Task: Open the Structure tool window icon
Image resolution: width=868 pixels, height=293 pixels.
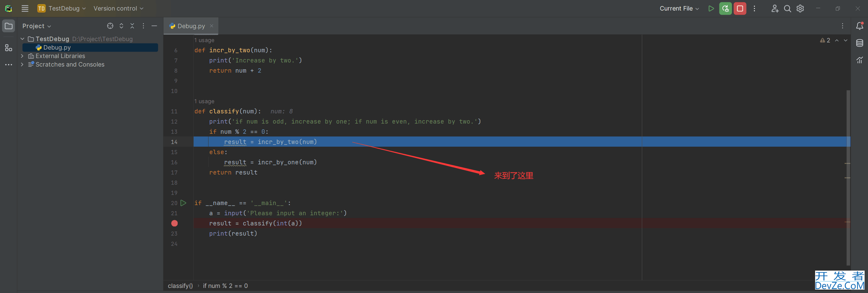Action: [x=8, y=48]
